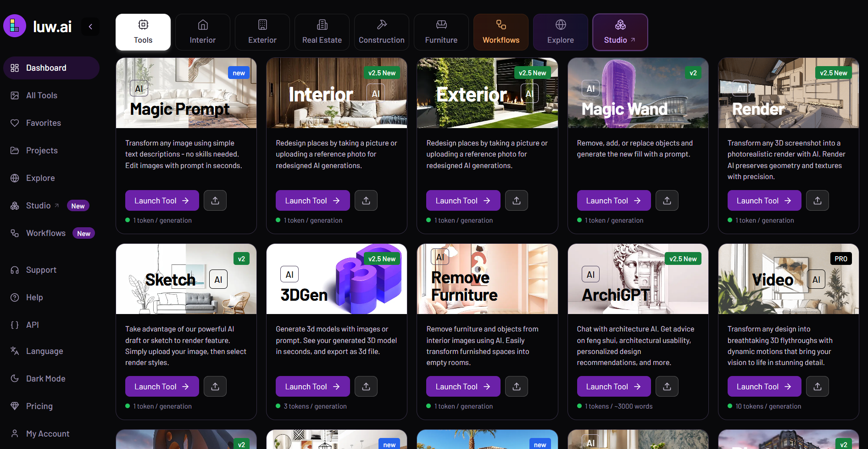Switch to the Construction tab
Image resolution: width=868 pixels, height=449 pixels.
tap(382, 32)
